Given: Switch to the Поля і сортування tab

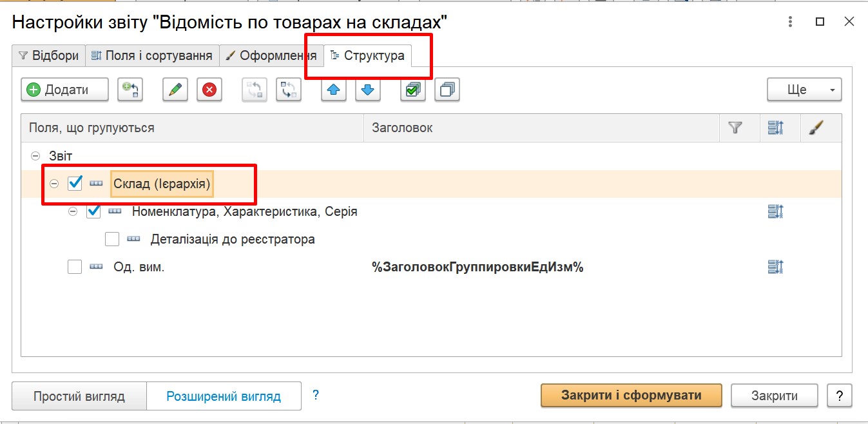Looking at the screenshot, I should click(152, 55).
